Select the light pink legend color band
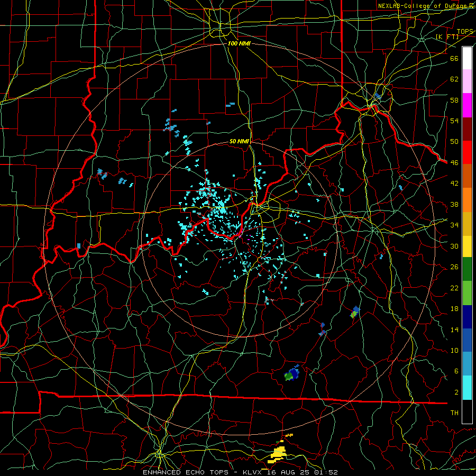 (467, 81)
